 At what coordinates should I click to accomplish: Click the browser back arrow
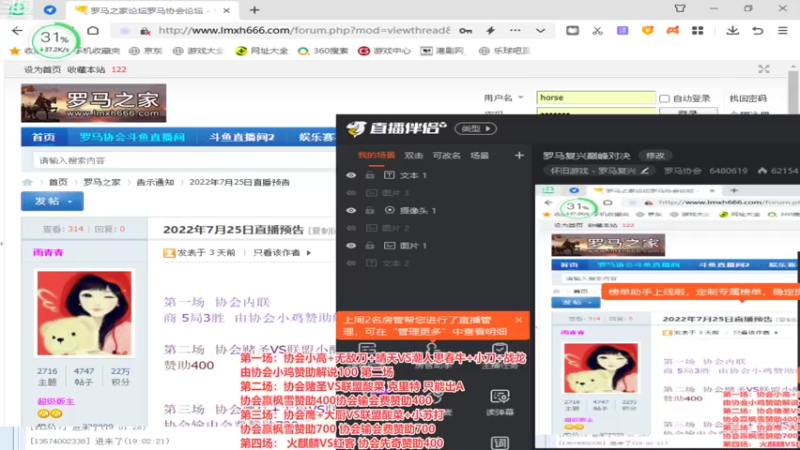coord(17,31)
